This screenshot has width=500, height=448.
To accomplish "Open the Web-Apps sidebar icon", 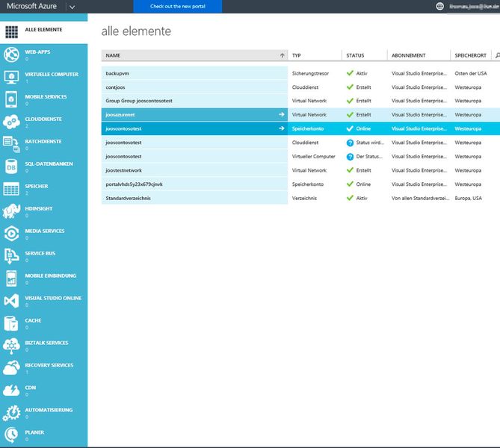I will 11,55.
